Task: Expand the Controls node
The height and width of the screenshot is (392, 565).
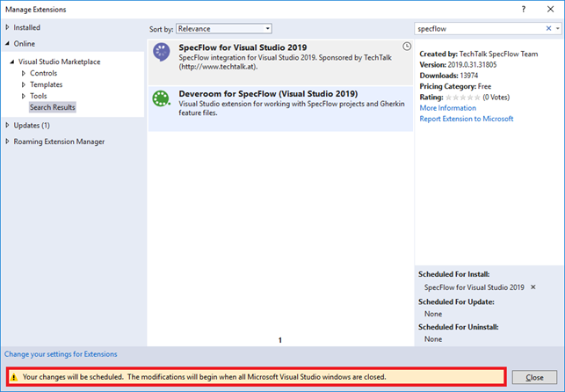Action: [24, 73]
